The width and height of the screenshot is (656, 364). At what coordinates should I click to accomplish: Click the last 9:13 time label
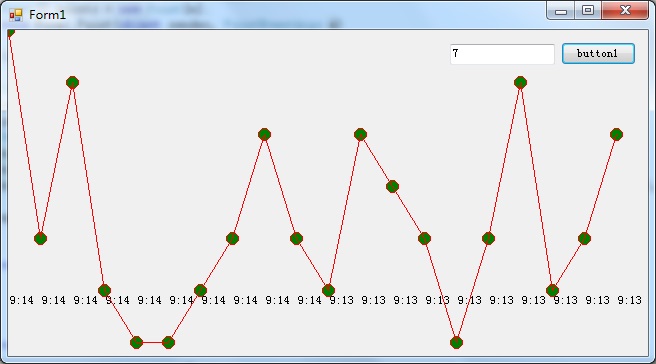629,300
